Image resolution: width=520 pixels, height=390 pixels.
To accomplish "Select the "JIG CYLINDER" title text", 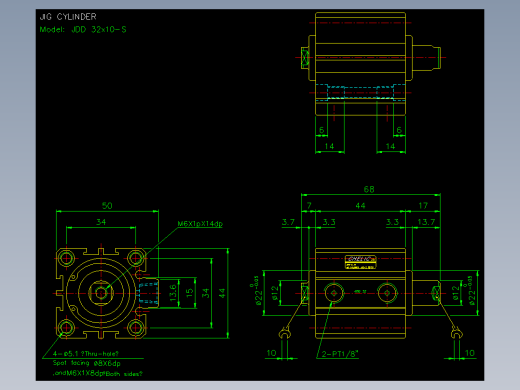I will (x=68, y=17).
